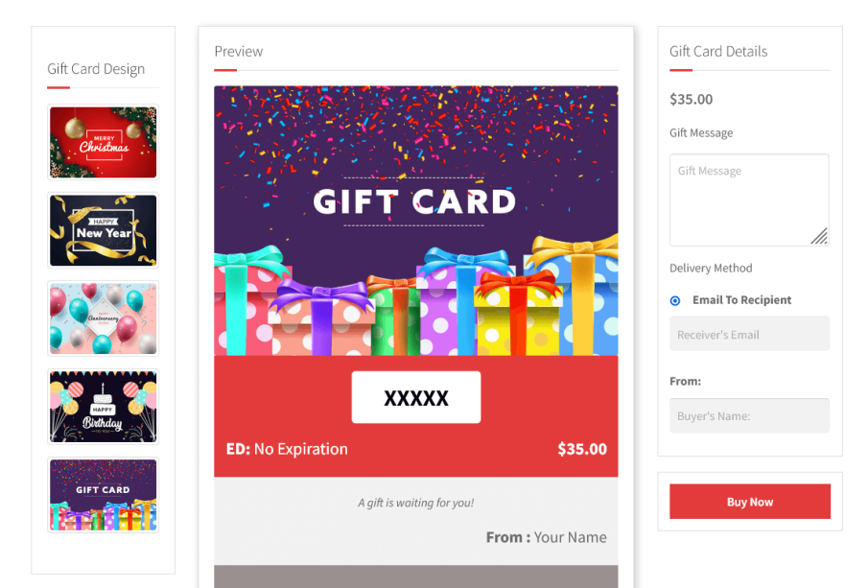Click the Email To Recipient label

741,300
